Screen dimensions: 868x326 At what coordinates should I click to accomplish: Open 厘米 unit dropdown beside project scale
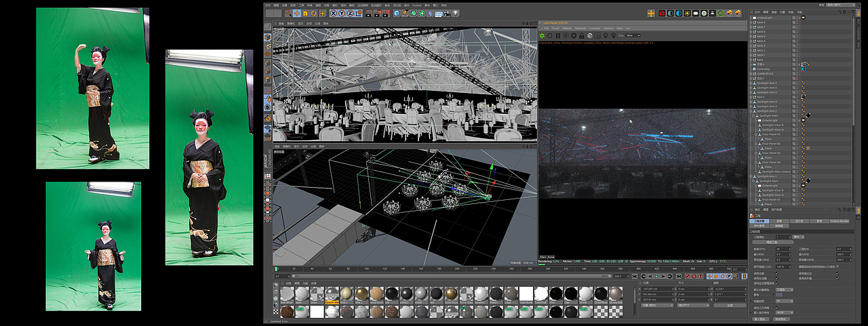coord(798,237)
